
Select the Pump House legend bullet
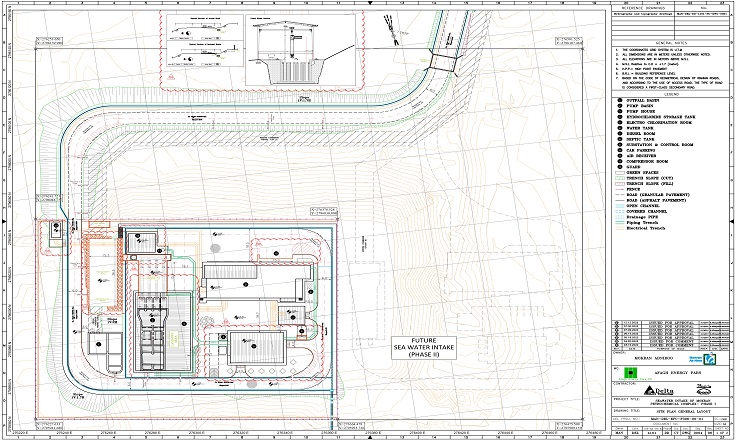(x=619, y=111)
